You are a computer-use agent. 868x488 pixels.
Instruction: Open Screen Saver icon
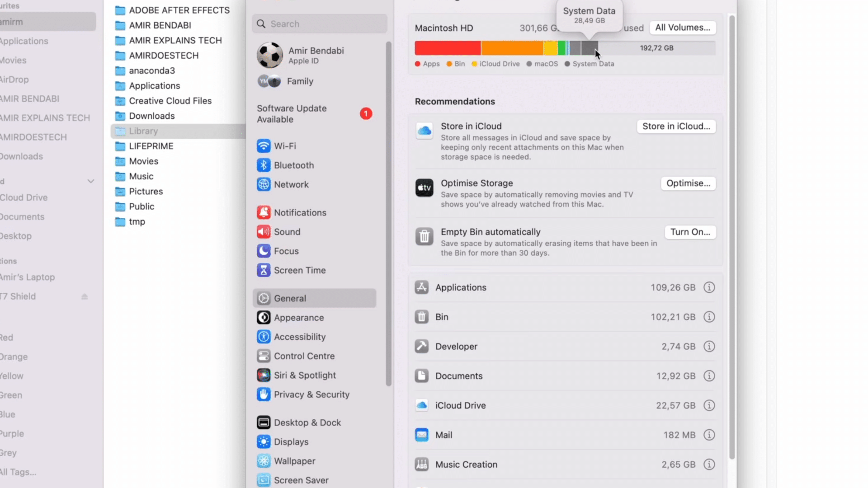[264, 480]
